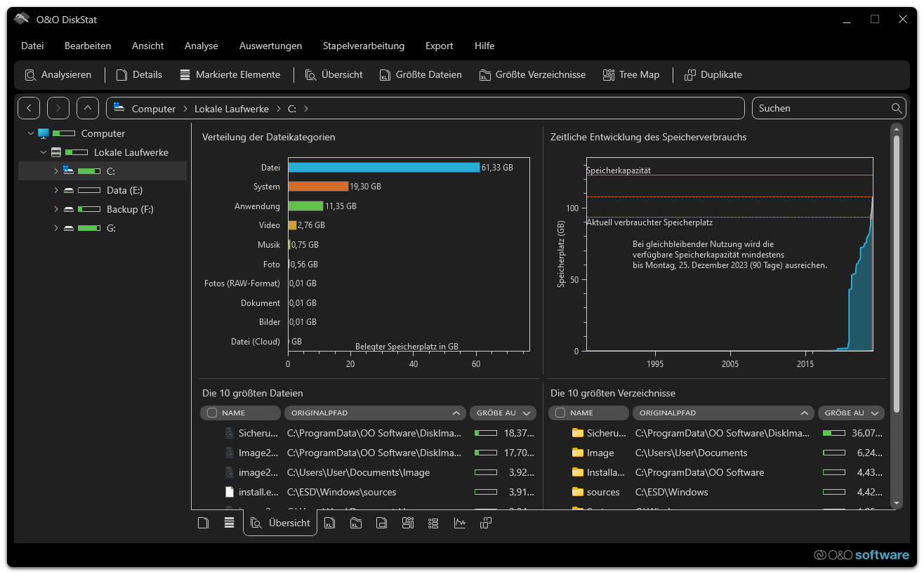Click the blue Datei bar in the chart
This screenshot has height=574, width=924.
pyautogui.click(x=384, y=168)
